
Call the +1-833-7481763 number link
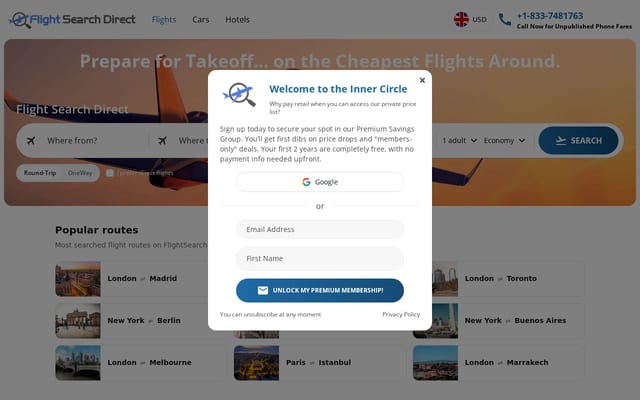click(x=550, y=16)
